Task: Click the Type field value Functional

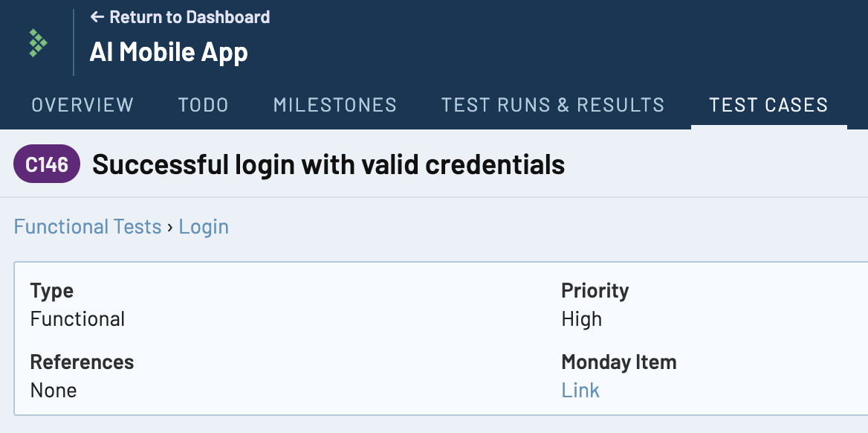Action: pyautogui.click(x=77, y=319)
